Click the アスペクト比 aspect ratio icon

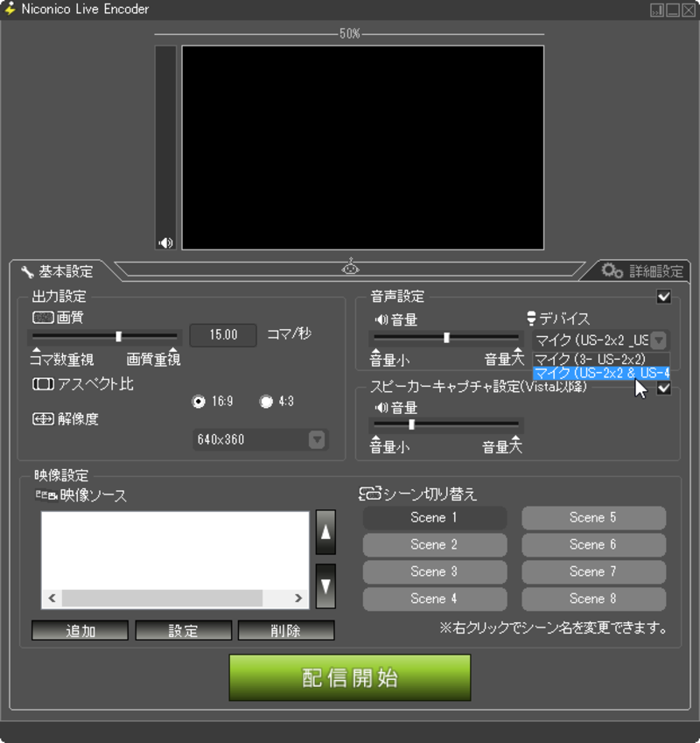coord(43,384)
